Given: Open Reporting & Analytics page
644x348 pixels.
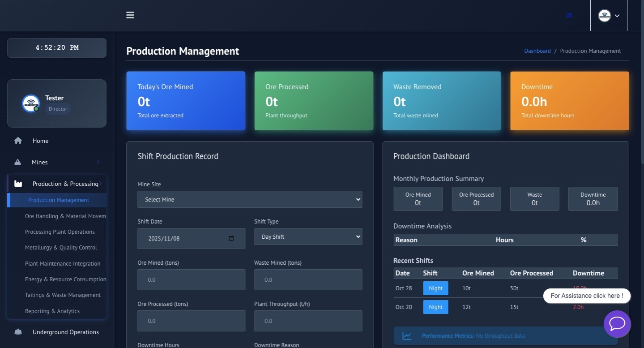Looking at the screenshot, I should (x=52, y=311).
